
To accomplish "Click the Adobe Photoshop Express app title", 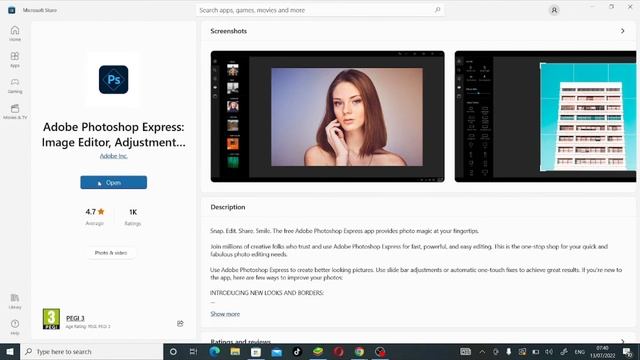I will (113, 134).
